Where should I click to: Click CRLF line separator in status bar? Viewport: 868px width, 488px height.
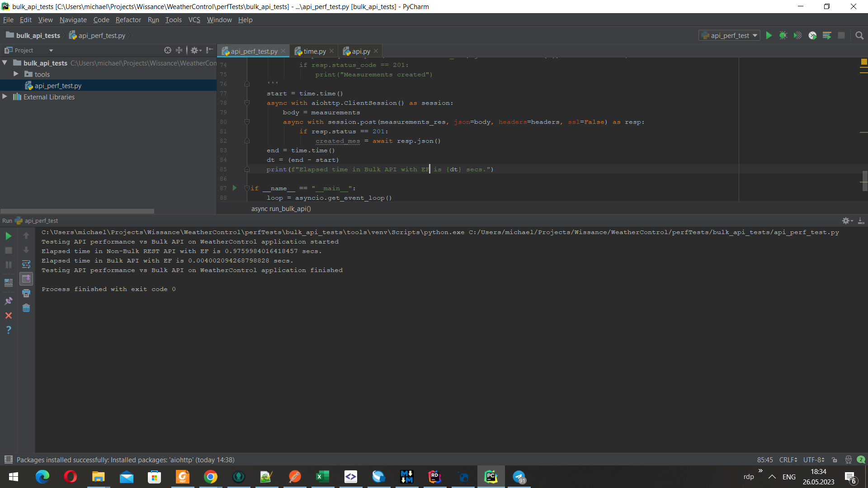(x=788, y=460)
